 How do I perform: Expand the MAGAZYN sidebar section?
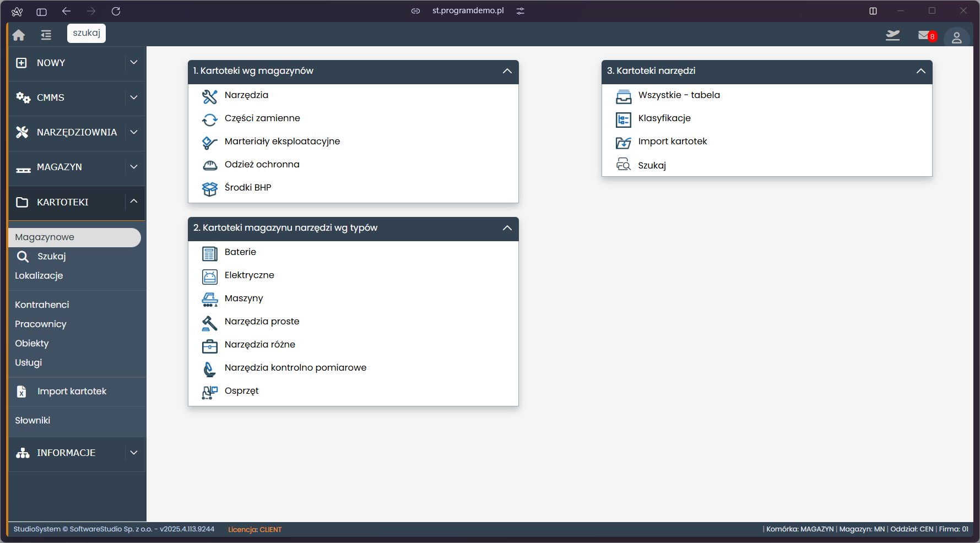point(133,167)
